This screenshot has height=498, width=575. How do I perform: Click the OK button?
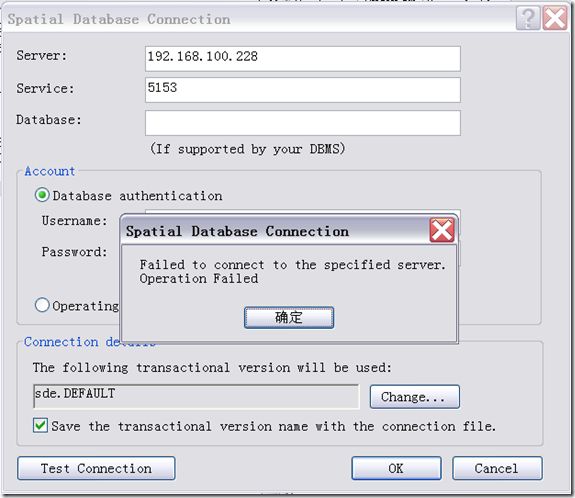pyautogui.click(x=396, y=468)
